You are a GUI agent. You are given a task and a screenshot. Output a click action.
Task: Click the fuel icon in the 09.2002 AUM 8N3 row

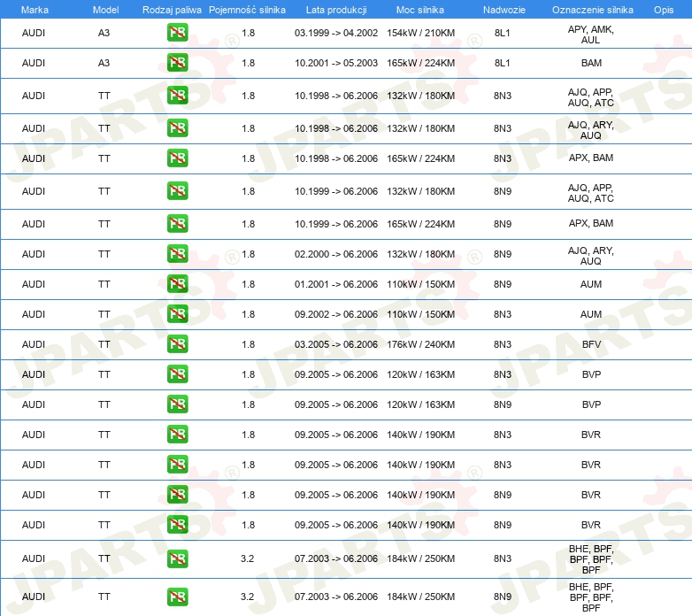(177, 314)
